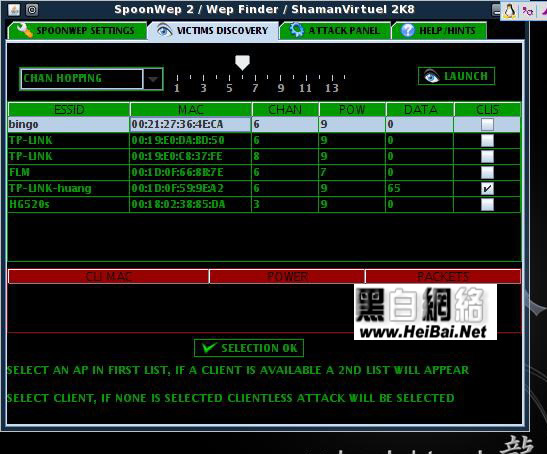This screenshot has width=547, height=454.
Task: Click the square icon beside the Java icon
Action: 32,9
